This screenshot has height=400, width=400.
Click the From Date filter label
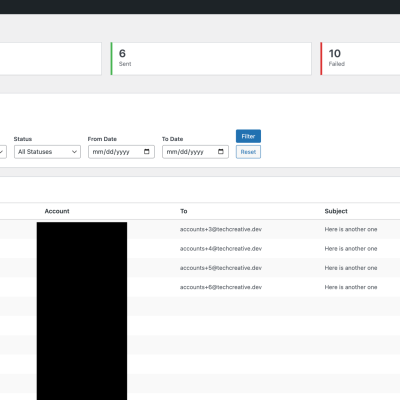tap(102, 139)
